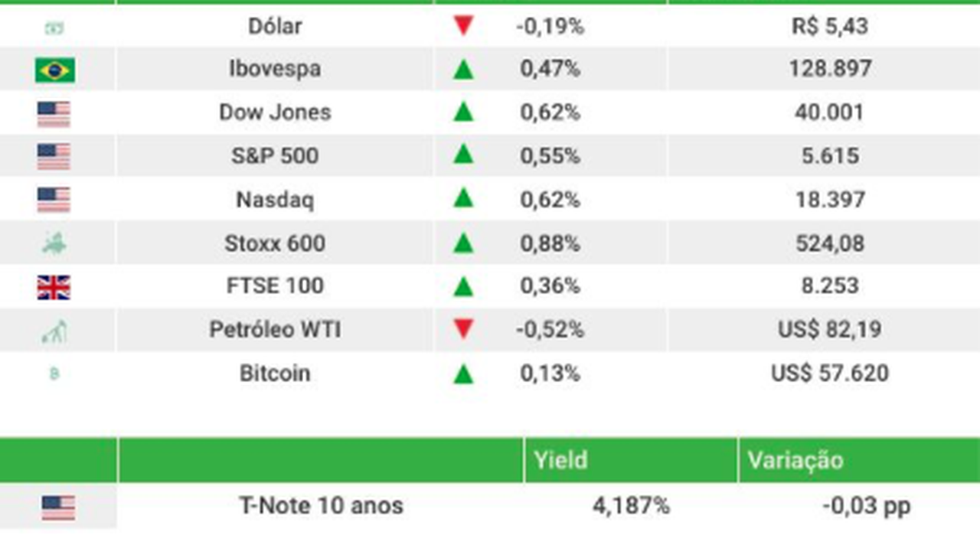Click the US flag beside T-Note 10 anos
Screen dimensions: 980x551
point(58,507)
